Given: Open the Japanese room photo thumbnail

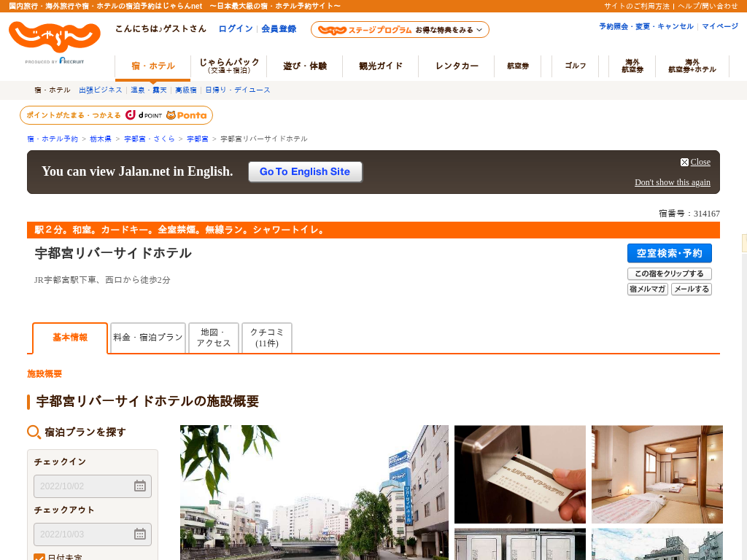Looking at the screenshot, I should click(x=657, y=474).
